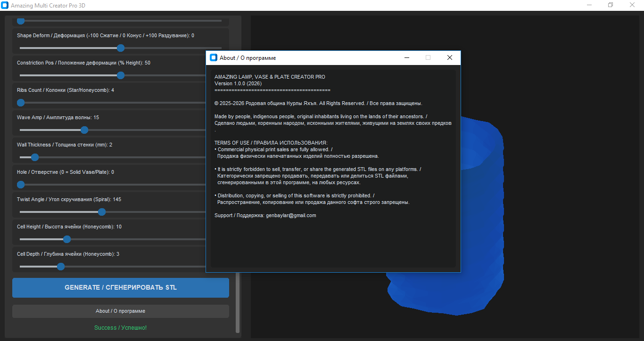Click GENERATE / СГЕНЕРИРОВАТЬ STL button

point(121,287)
